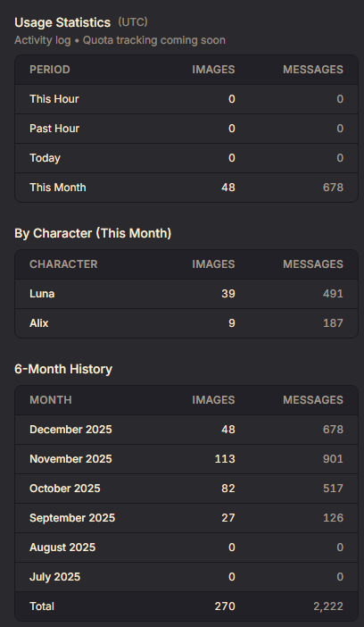Click the Usage Statistics heading
The image size is (364, 627).
pyautogui.click(x=62, y=22)
